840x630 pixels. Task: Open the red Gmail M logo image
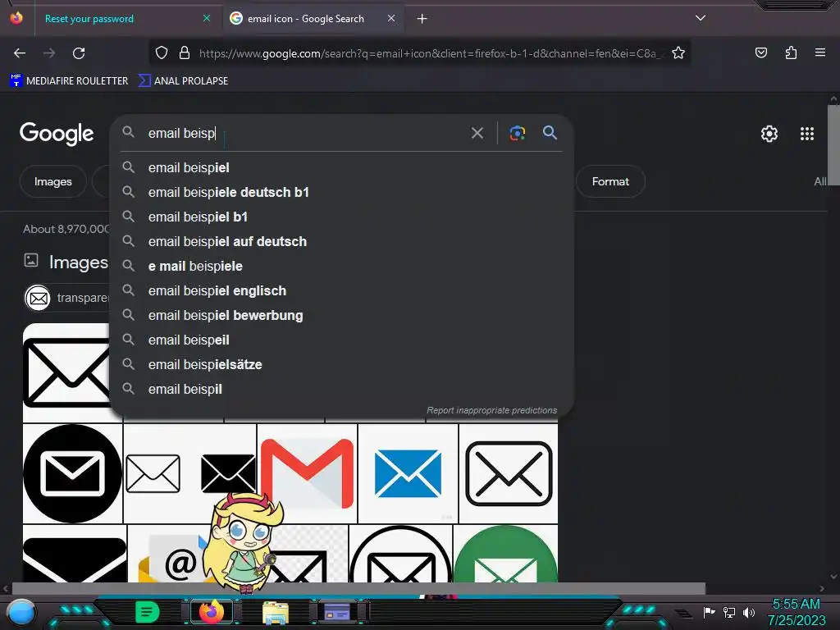tap(307, 473)
